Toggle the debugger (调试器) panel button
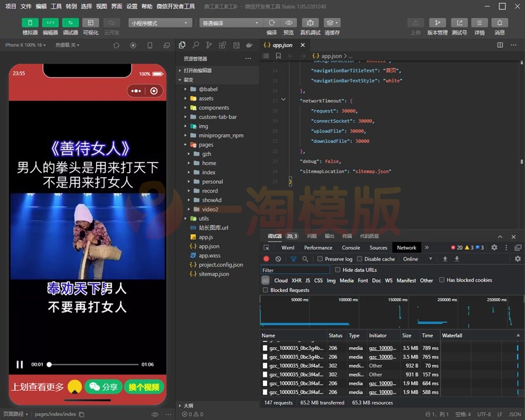Viewport: 525px width, 420px height. pos(71,22)
